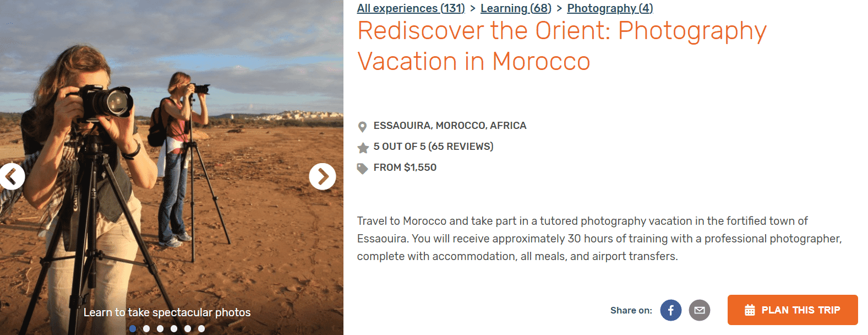Screen dimensions: 868x335
Task: Select the third carousel dot
Action: click(x=160, y=328)
